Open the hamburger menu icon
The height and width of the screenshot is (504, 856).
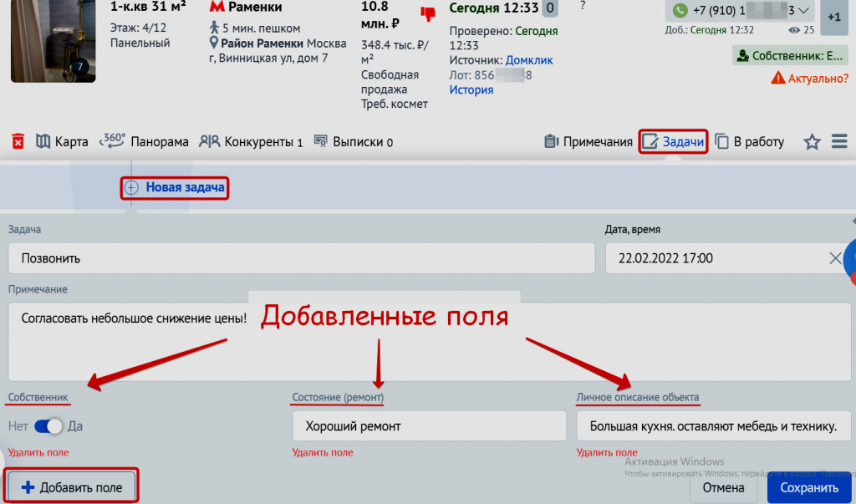[839, 142]
